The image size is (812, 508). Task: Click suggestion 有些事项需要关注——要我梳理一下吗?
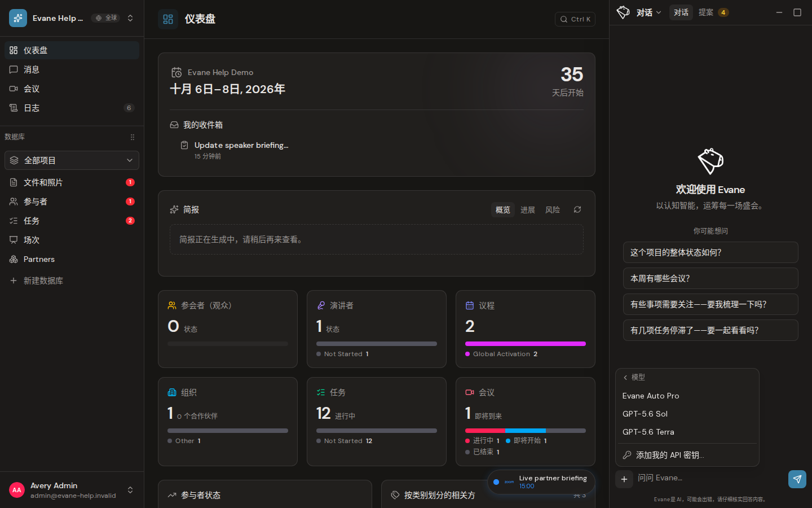(710, 304)
